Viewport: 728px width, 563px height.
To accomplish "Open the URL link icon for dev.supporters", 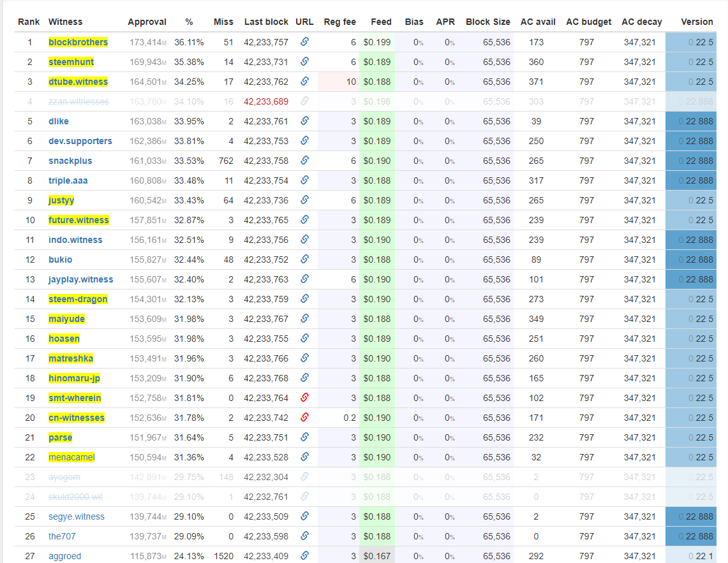I will pos(304,140).
